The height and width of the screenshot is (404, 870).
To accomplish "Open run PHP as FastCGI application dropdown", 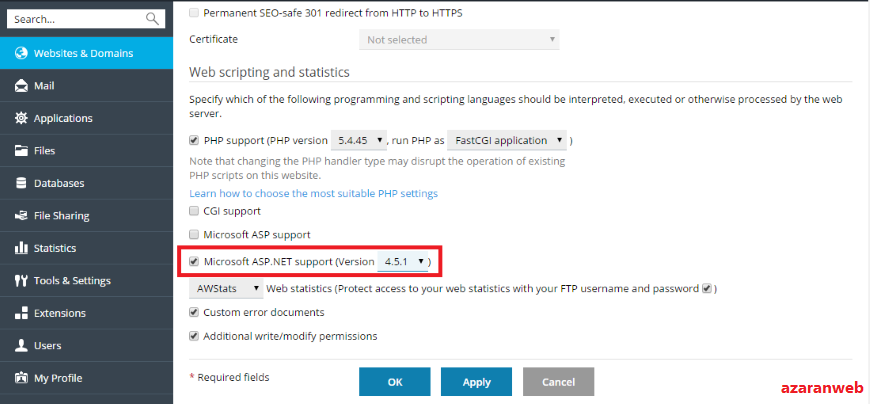I will [x=507, y=140].
